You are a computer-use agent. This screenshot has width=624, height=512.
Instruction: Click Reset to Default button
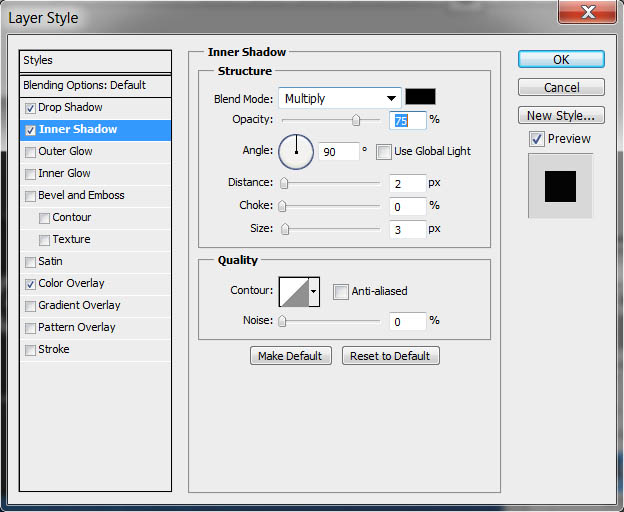(390, 356)
